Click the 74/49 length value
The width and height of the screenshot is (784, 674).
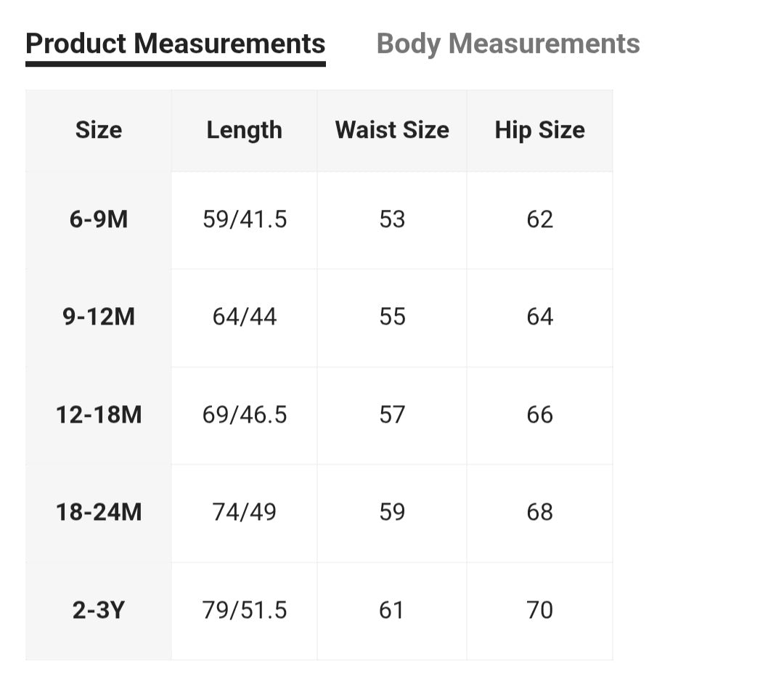245,512
